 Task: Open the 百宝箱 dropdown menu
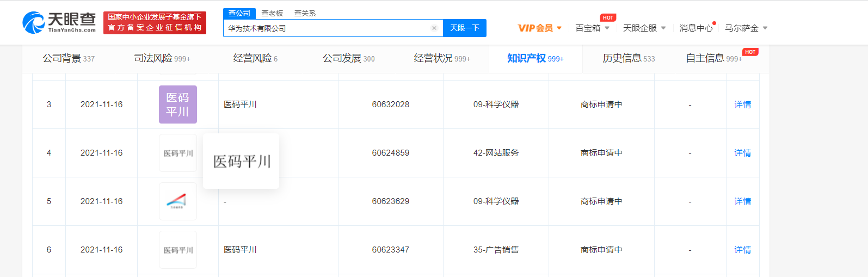593,28
